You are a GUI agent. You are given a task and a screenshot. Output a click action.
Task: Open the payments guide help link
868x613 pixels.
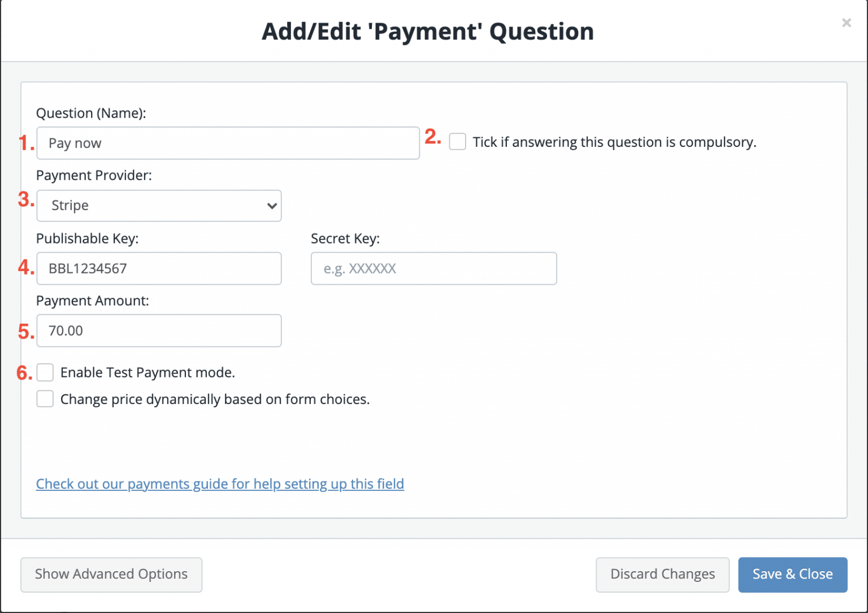pyautogui.click(x=220, y=484)
